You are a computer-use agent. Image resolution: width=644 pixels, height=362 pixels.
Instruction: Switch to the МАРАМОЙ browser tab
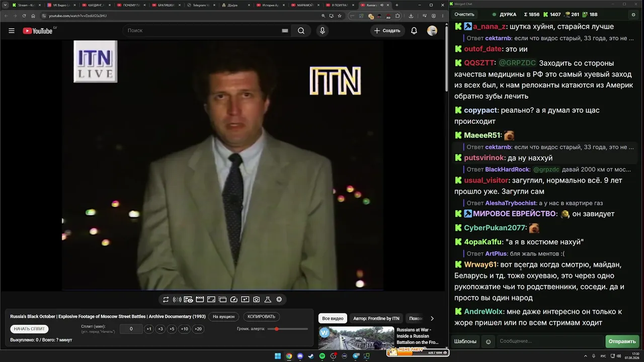pos(306,5)
